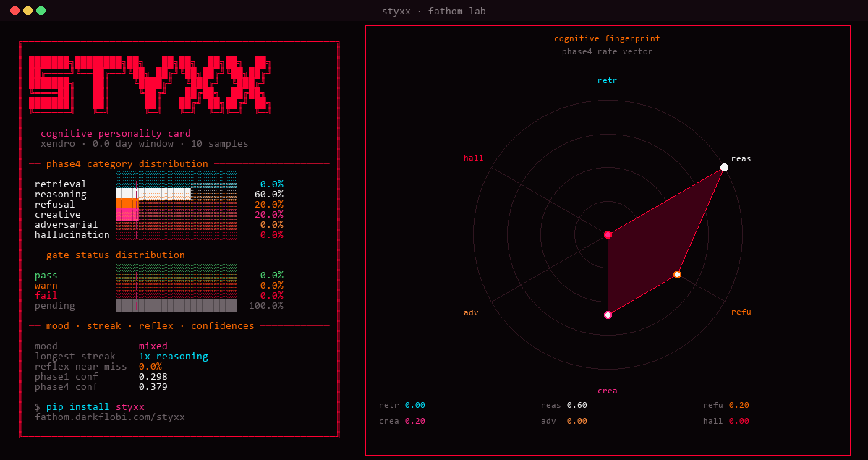Click the 'crea' radar axis label
The width and height of the screenshot is (868, 460).
(x=608, y=391)
